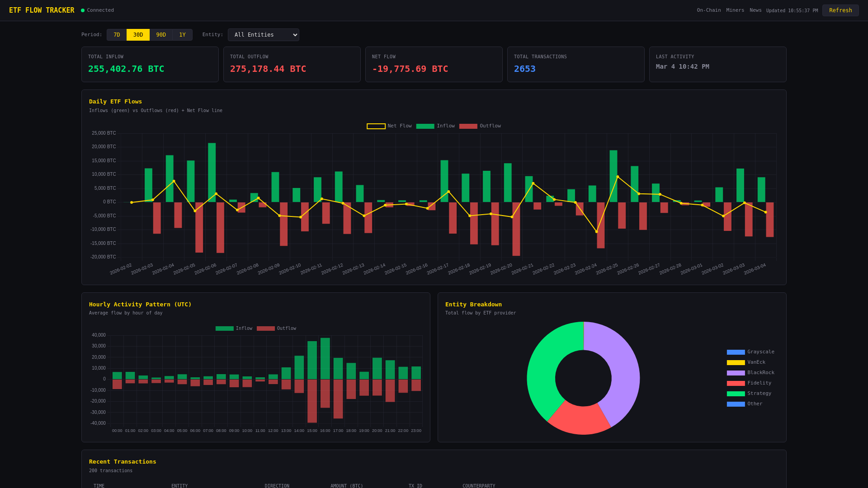Click the Refresh button
This screenshot has height=488, width=868.
click(840, 10)
